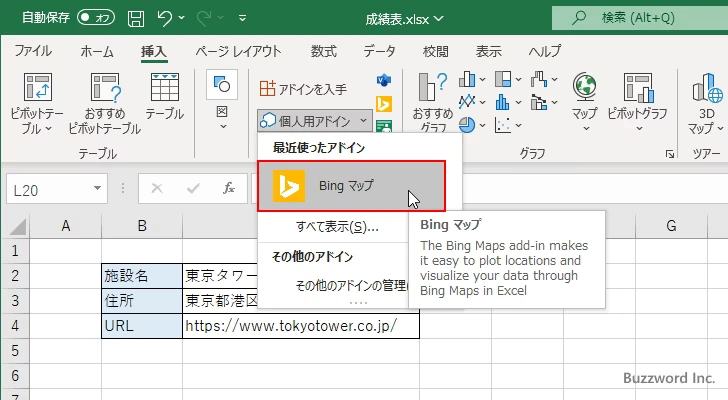Click the ピボットテーブル icon
The height and width of the screenshot is (400, 728).
click(x=37, y=87)
